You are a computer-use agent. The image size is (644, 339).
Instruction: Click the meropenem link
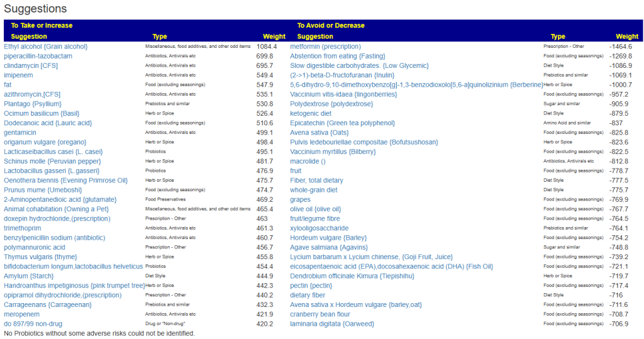click(x=22, y=314)
